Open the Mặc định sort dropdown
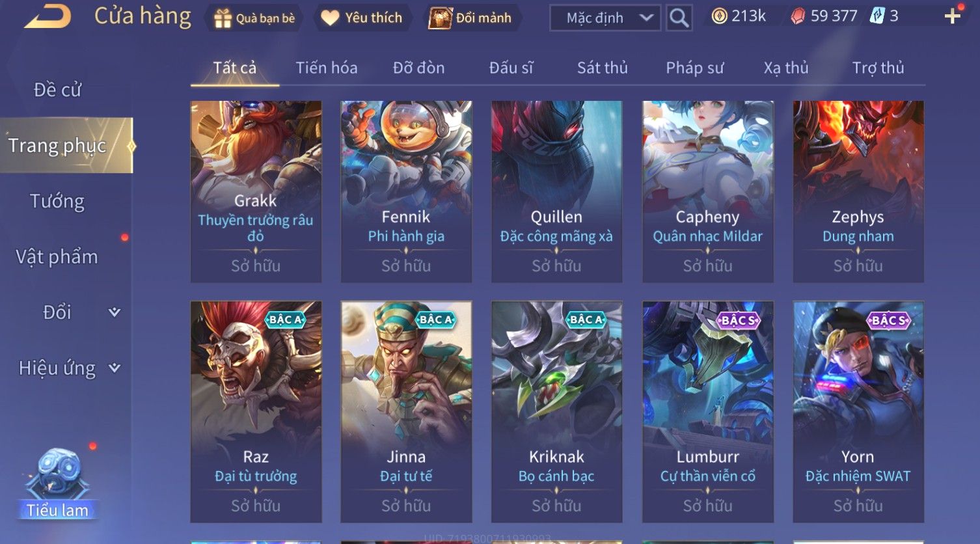980x544 pixels. 605,18
